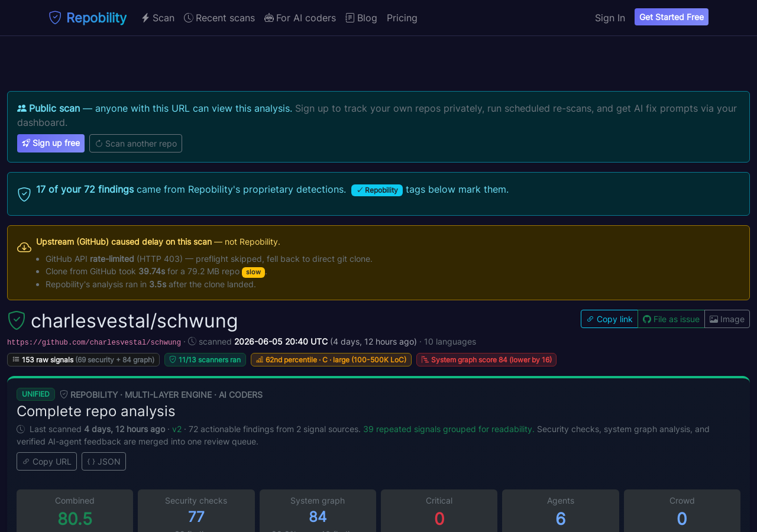Image resolution: width=757 pixels, height=532 pixels.
Task: Click Get Started Free button
Action: 671,17
